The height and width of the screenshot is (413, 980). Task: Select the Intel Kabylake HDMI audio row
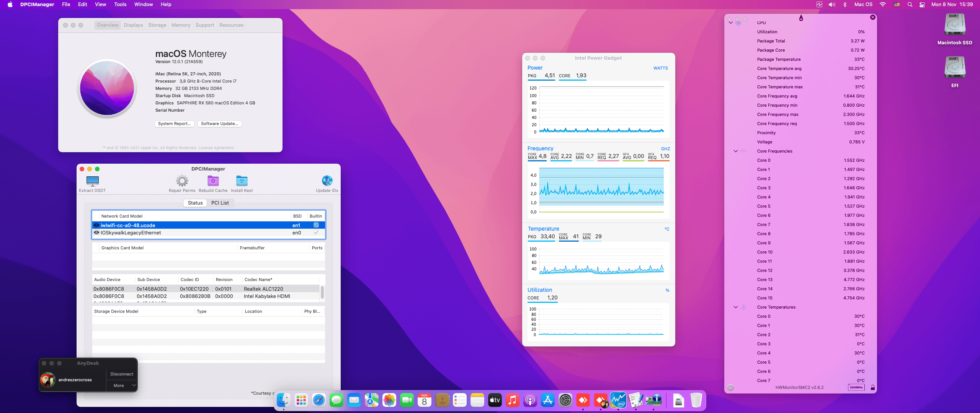206,296
